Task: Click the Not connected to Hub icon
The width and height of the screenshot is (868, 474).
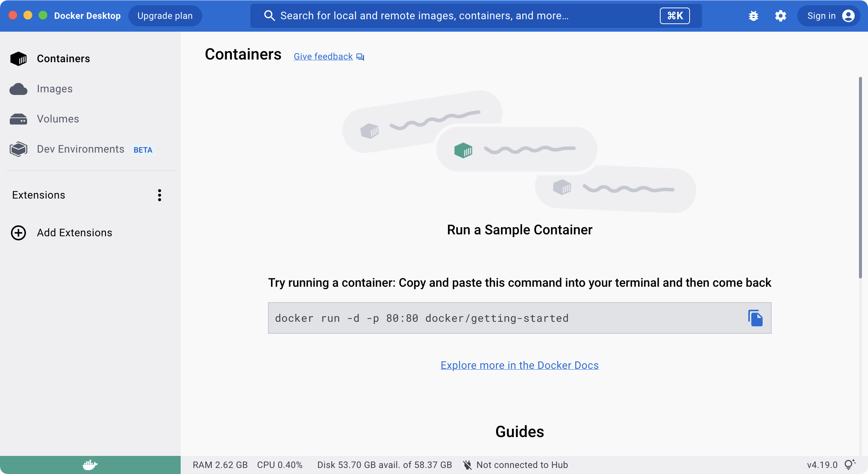Action: pos(467,465)
